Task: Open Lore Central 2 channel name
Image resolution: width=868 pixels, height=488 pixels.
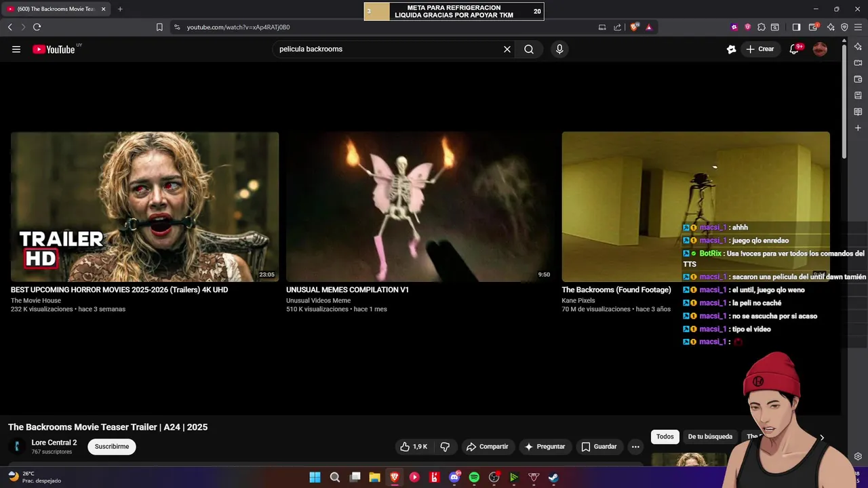Action: click(x=54, y=443)
